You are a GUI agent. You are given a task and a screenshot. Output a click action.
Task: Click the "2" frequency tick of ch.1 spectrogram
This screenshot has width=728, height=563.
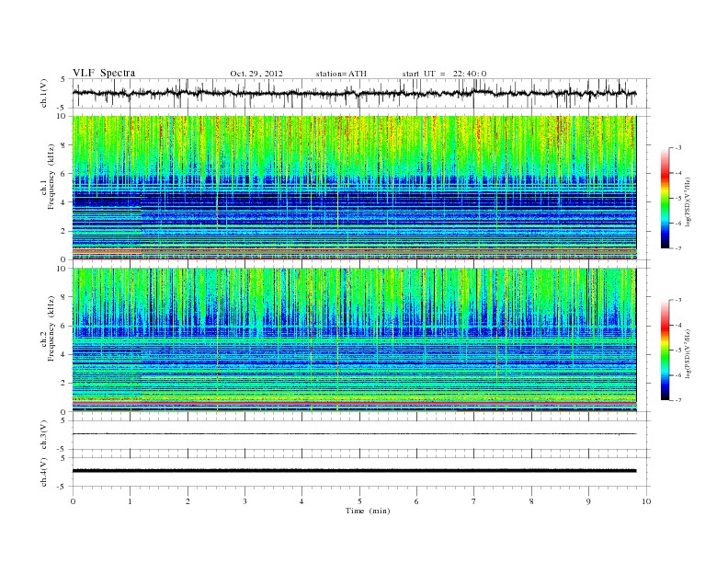[64, 231]
